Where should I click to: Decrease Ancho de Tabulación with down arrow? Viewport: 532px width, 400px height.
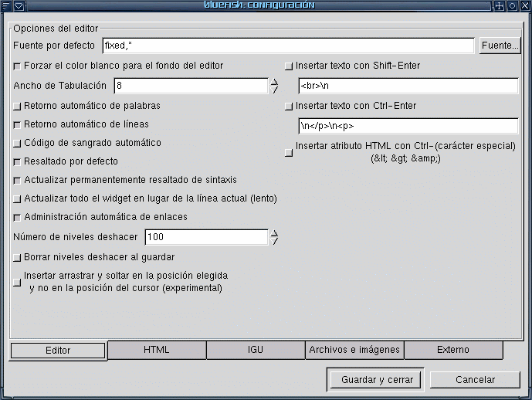point(273,90)
